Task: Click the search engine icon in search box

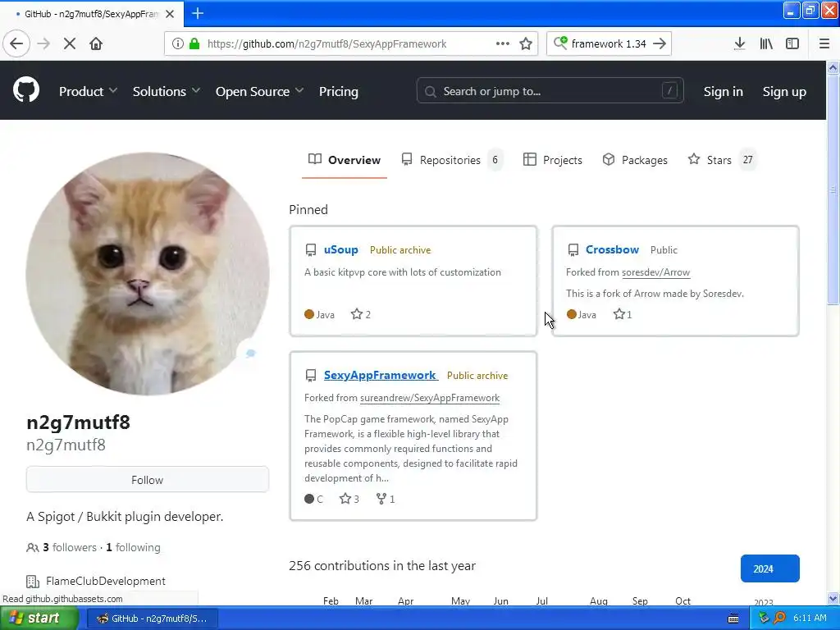Action: pyautogui.click(x=560, y=43)
